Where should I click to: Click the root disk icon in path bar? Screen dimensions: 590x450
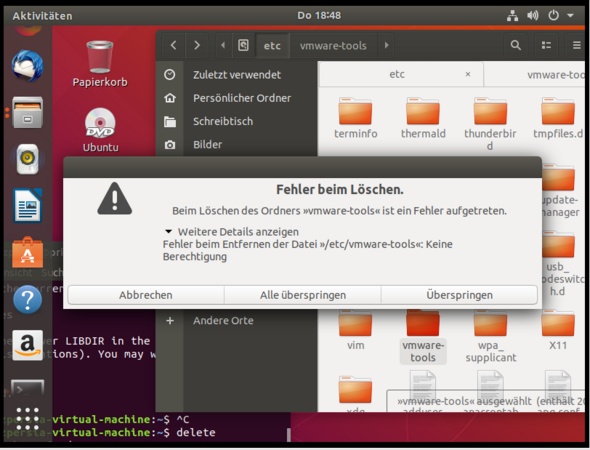pos(243,46)
